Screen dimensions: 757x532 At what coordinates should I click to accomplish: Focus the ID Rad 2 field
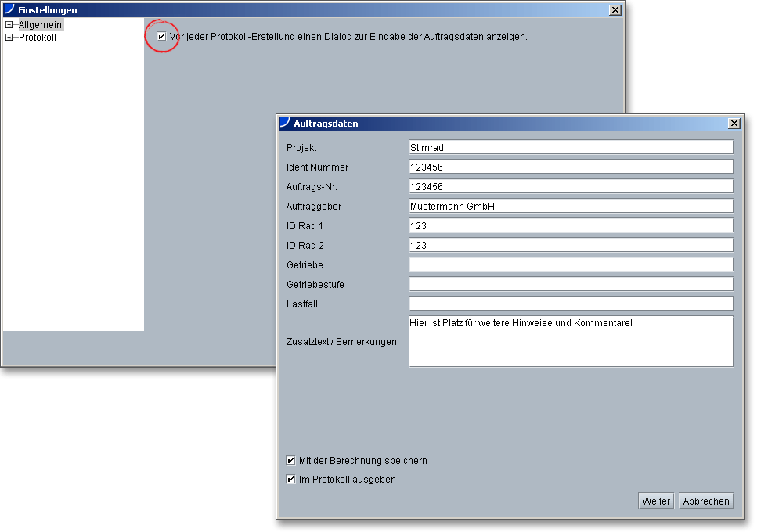(570, 245)
